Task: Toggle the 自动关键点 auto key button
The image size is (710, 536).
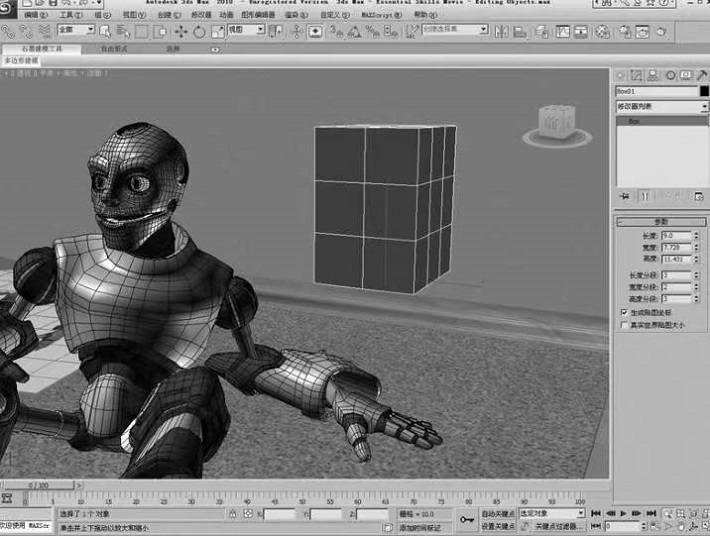Action: tap(496, 513)
